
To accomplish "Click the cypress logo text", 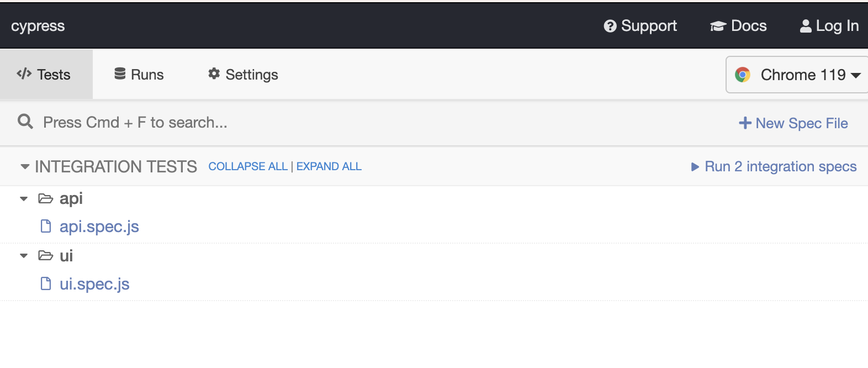I will click(x=38, y=26).
